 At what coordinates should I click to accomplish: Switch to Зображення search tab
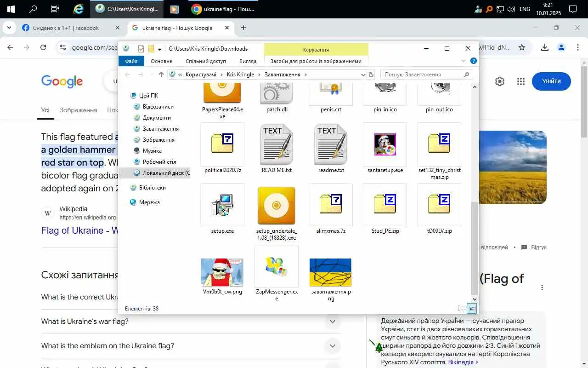[x=78, y=110]
